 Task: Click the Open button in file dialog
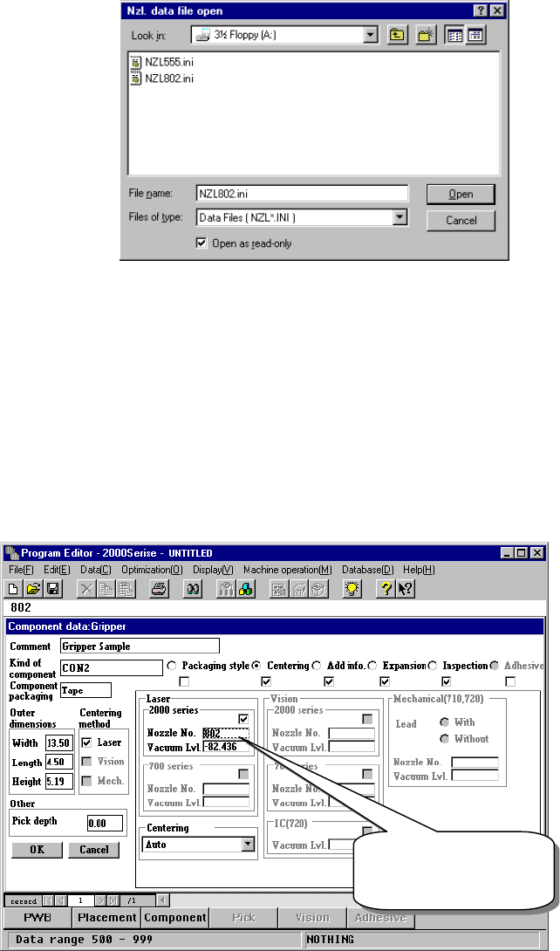461,194
